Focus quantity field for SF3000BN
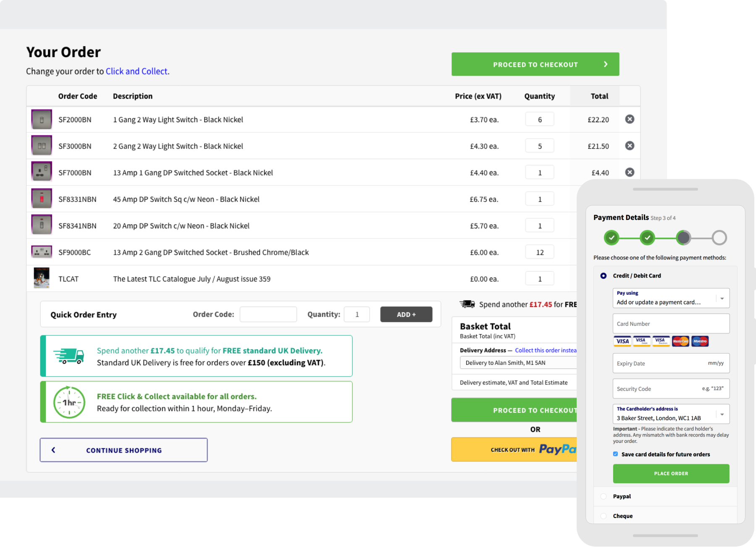756x547 pixels. click(x=540, y=146)
